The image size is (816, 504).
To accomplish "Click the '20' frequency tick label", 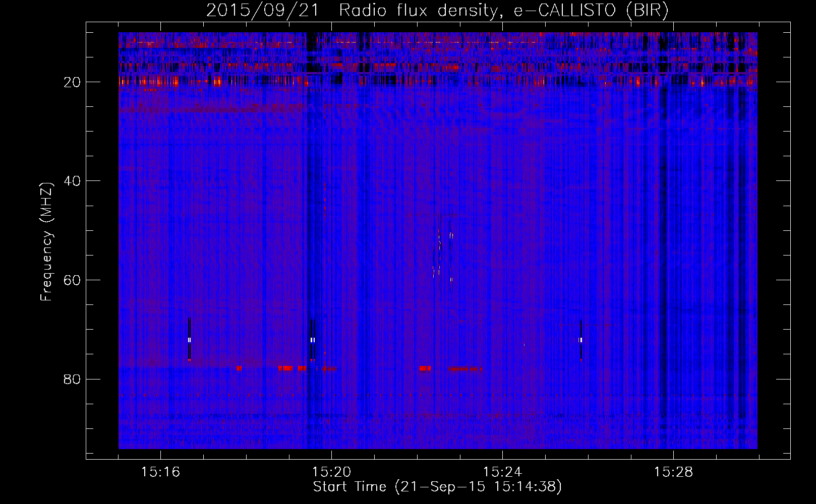I will (x=73, y=82).
